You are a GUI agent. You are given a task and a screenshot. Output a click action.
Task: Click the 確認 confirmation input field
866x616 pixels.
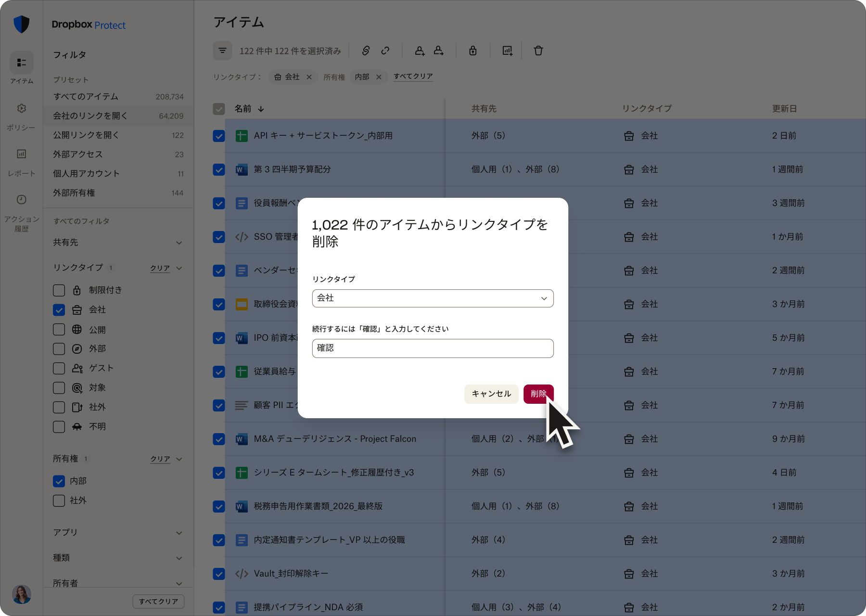tap(433, 348)
